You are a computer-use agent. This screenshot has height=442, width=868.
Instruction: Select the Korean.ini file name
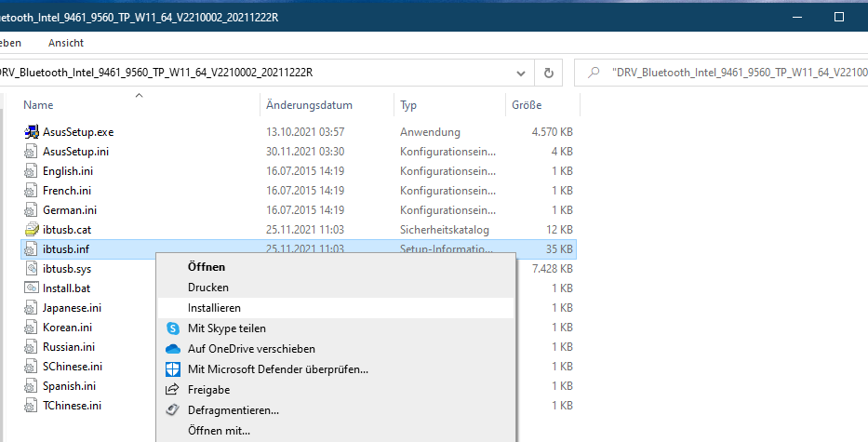point(68,328)
